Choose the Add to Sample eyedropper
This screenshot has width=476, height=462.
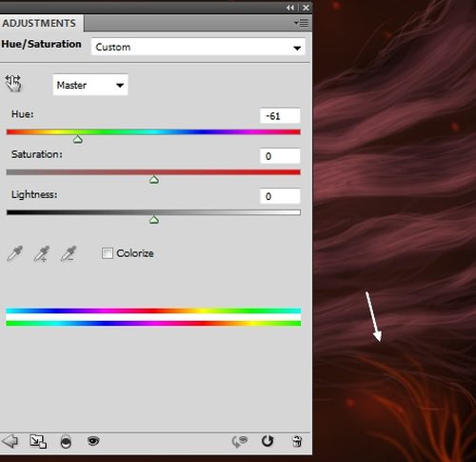[x=42, y=253]
